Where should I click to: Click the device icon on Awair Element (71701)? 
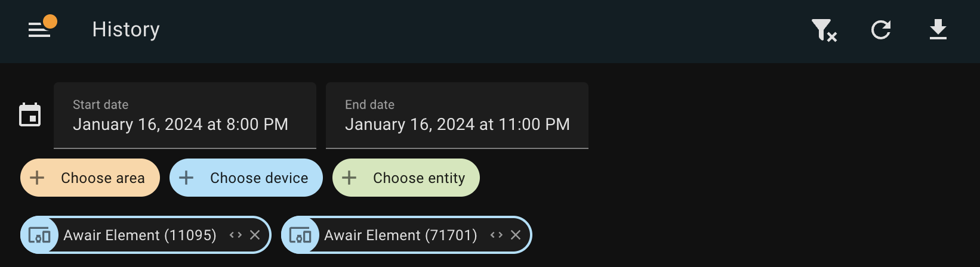click(300, 235)
